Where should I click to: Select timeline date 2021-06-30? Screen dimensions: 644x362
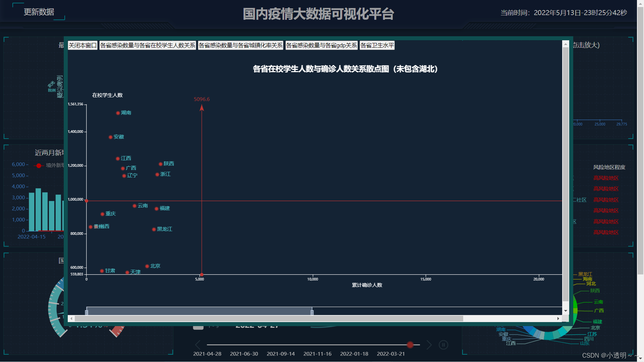244,354
